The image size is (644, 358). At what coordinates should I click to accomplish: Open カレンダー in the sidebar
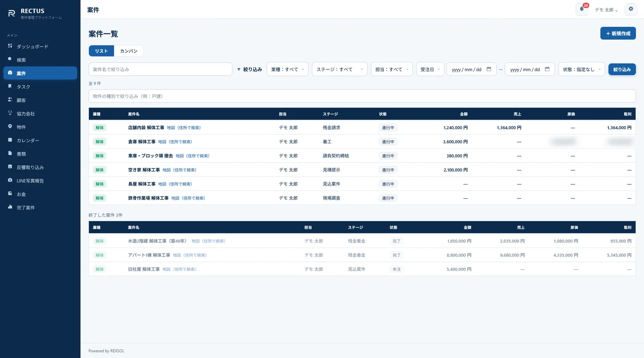(x=40, y=141)
